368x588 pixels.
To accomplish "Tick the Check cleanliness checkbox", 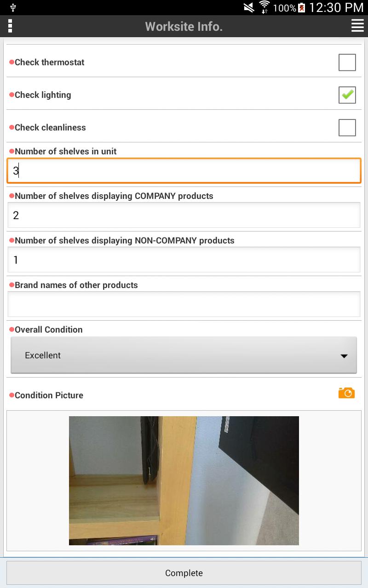I will click(347, 128).
